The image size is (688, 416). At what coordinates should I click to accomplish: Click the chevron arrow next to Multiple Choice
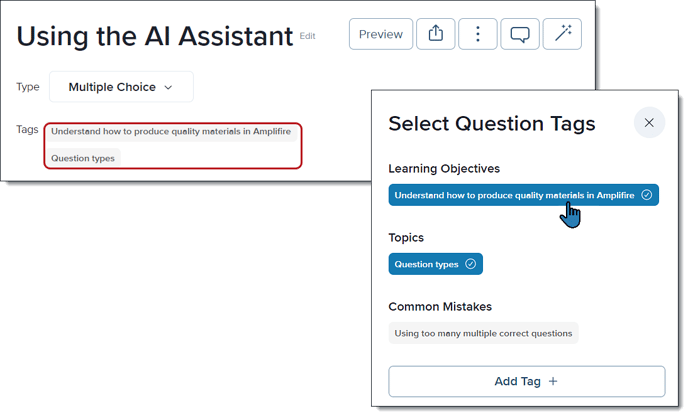pos(168,87)
